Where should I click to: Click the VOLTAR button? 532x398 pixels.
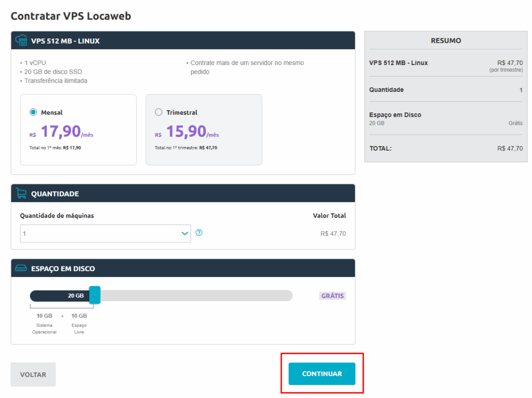coord(33,375)
